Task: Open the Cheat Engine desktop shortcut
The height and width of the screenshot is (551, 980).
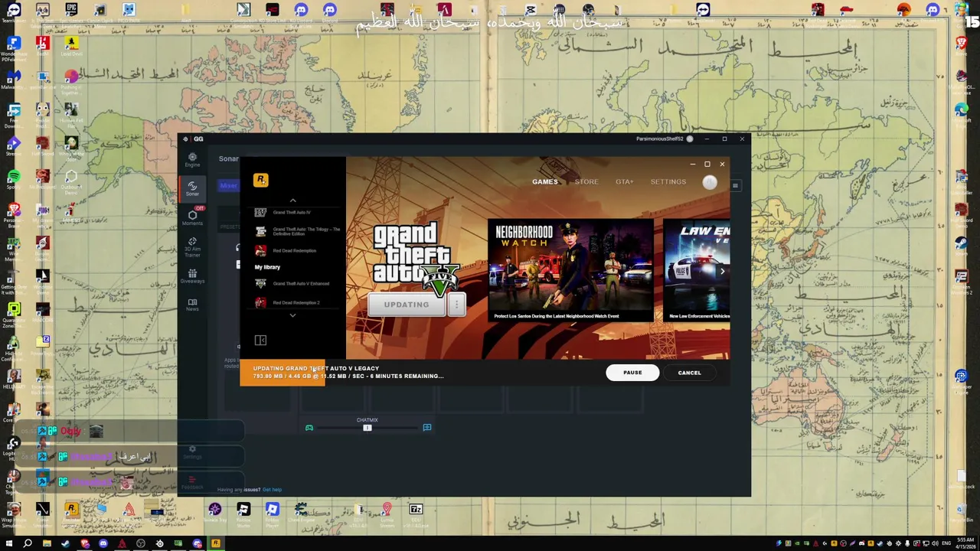Action: pos(301,513)
